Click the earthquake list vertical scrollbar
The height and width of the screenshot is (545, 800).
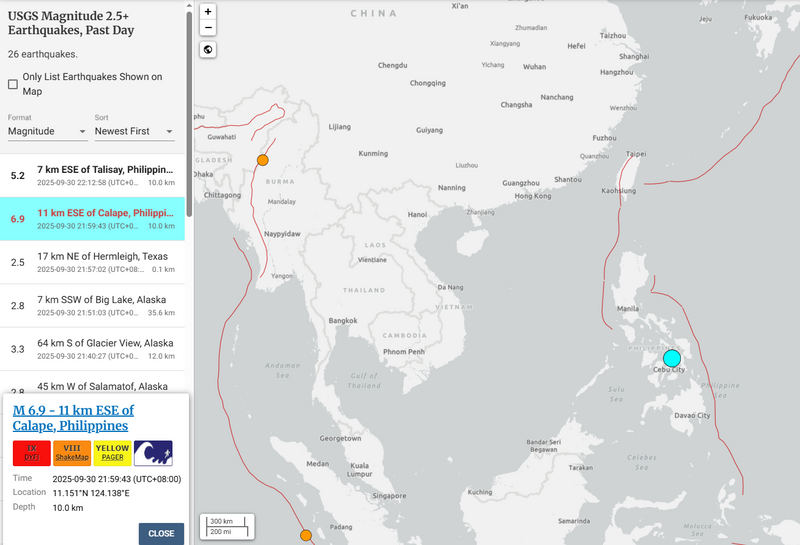(x=188, y=60)
